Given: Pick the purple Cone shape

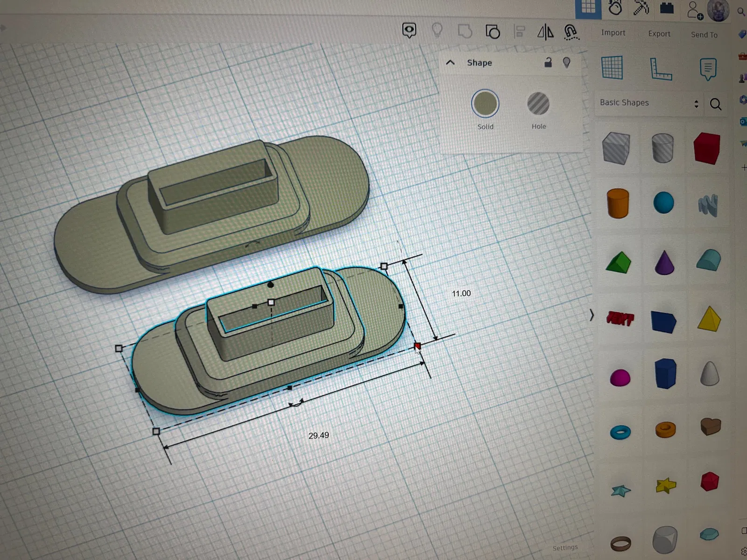Looking at the screenshot, I should pos(664,262).
